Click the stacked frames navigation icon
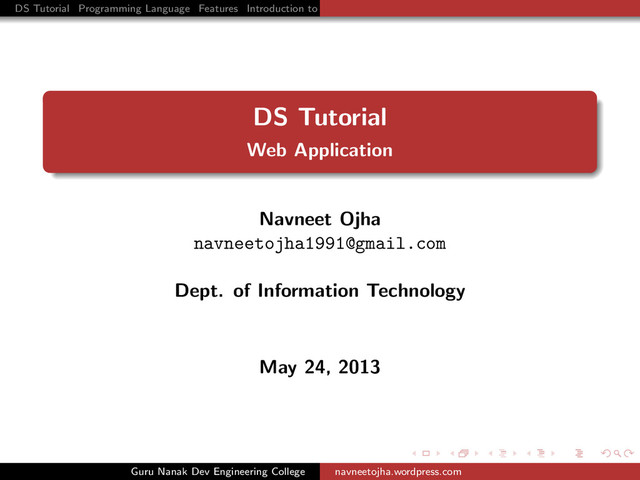Image resolution: width=640 pixels, height=480 pixels. [x=463, y=453]
